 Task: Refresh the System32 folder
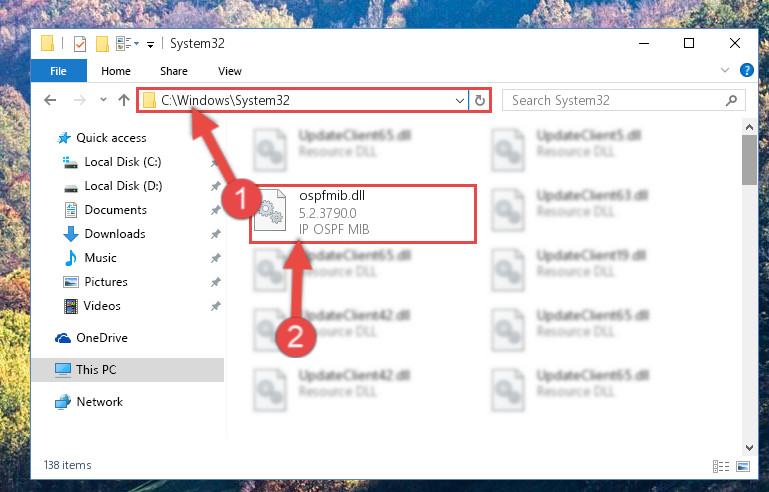coord(480,101)
